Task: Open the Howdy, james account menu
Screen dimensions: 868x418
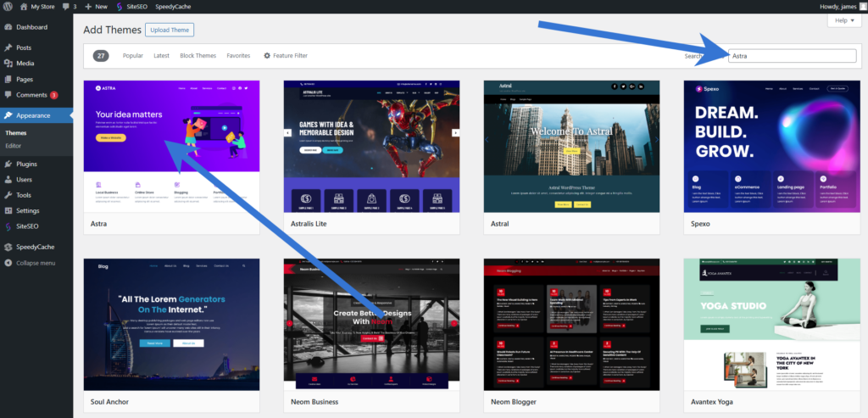Action: pos(842,7)
